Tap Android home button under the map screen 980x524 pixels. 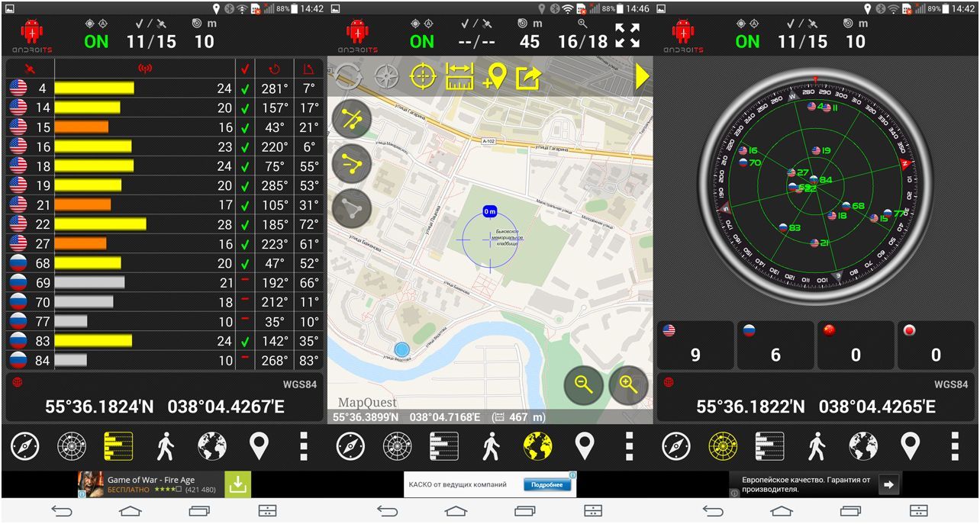click(456, 511)
